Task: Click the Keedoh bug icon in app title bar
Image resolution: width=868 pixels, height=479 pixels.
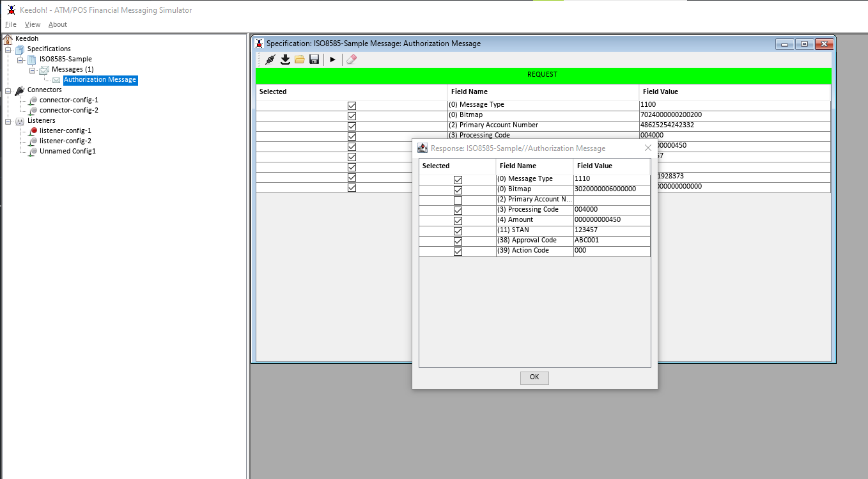Action: pos(11,10)
